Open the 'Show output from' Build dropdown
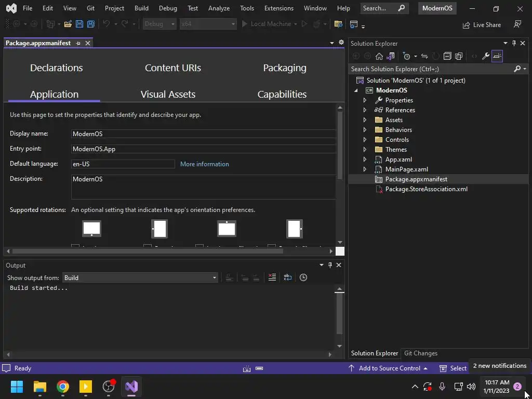This screenshot has width=532, height=399. tap(140, 278)
